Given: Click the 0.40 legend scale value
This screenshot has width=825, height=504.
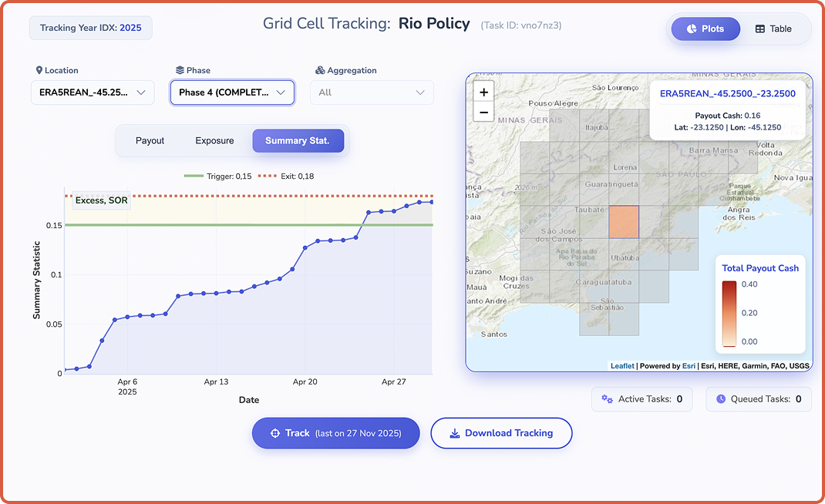Looking at the screenshot, I should (749, 284).
